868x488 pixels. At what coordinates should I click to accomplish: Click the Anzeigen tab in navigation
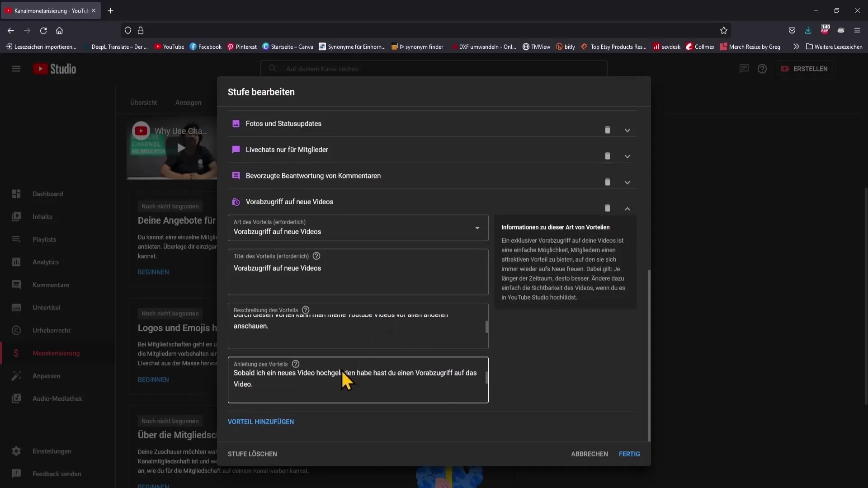point(189,102)
